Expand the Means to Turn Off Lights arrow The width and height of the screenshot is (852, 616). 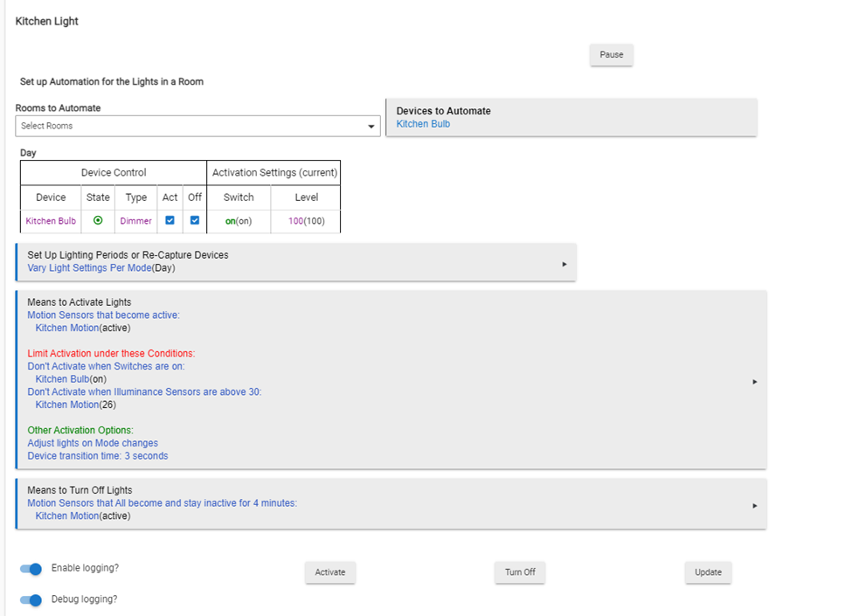point(755,506)
